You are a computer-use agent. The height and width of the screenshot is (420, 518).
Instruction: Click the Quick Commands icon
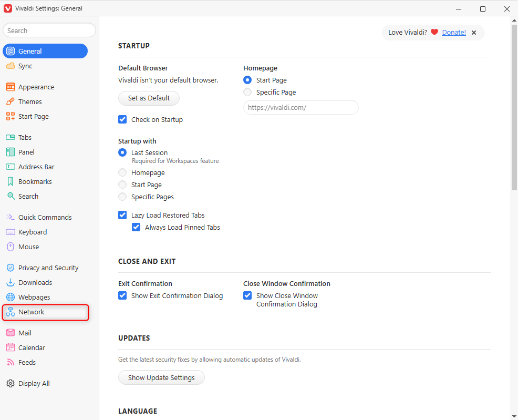11,217
